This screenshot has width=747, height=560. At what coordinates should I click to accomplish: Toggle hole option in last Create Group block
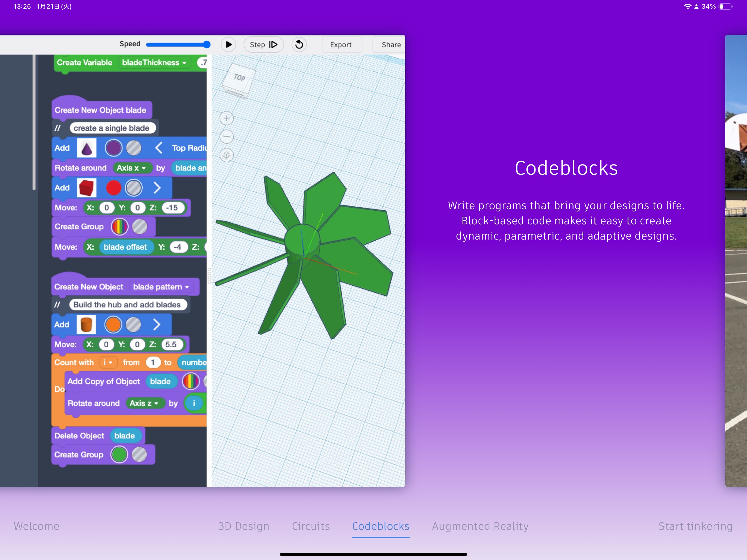[x=140, y=454]
